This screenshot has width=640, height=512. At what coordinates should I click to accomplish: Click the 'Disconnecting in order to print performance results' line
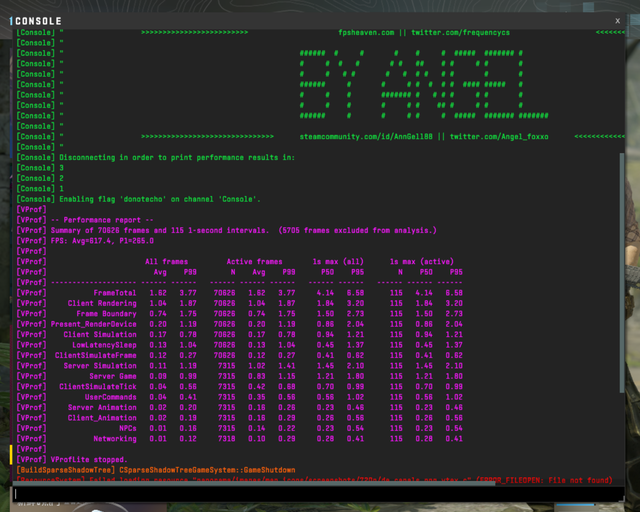tap(177, 157)
